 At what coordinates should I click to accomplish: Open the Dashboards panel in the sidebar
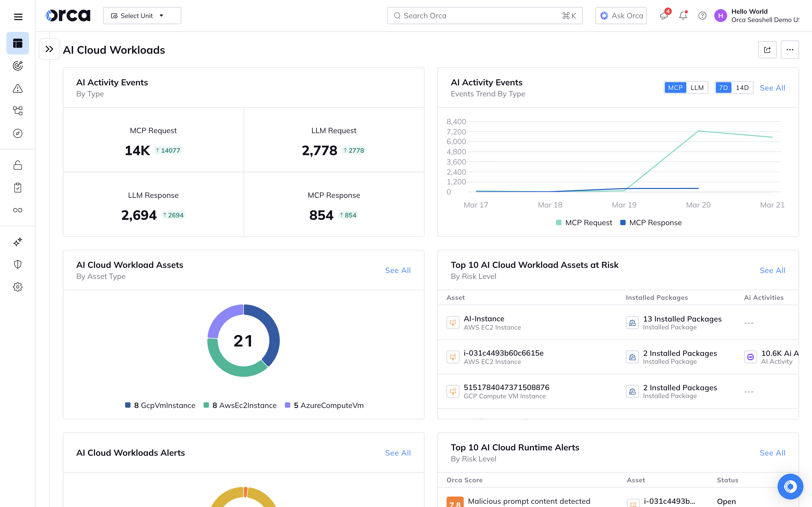click(17, 43)
